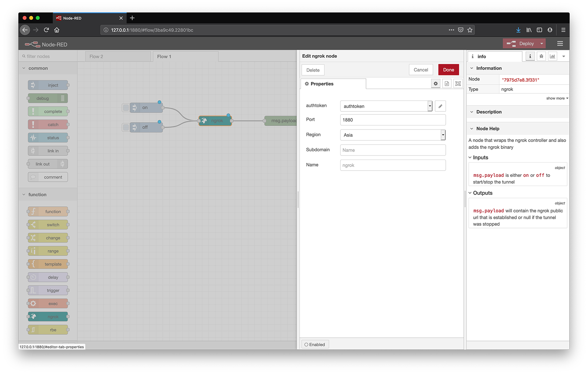
Task: Click the pencil icon to edit authtoken config
Action: click(x=440, y=106)
